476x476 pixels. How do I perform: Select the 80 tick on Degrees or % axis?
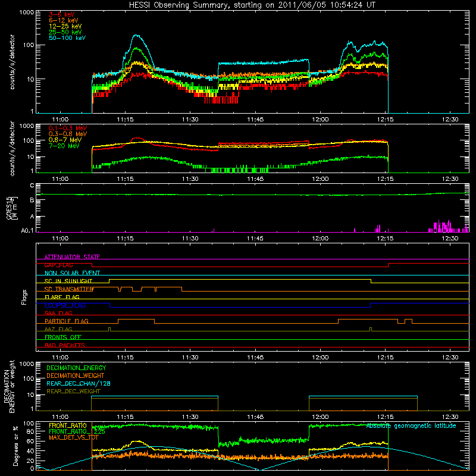(x=30, y=431)
